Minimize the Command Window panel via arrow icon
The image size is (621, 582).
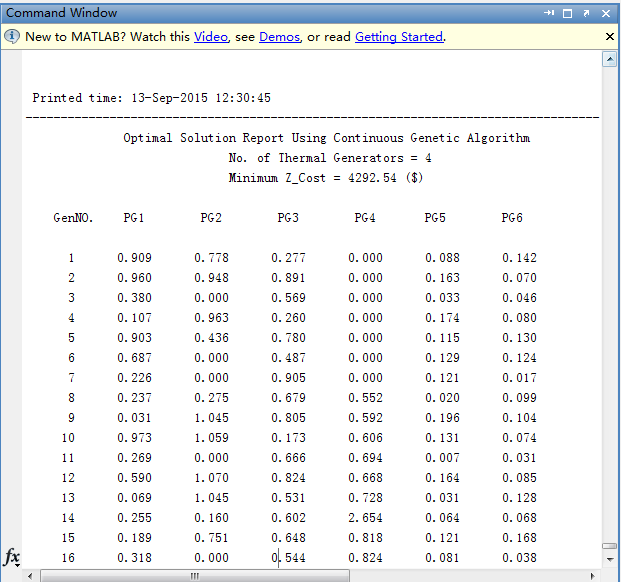pyautogui.click(x=549, y=13)
